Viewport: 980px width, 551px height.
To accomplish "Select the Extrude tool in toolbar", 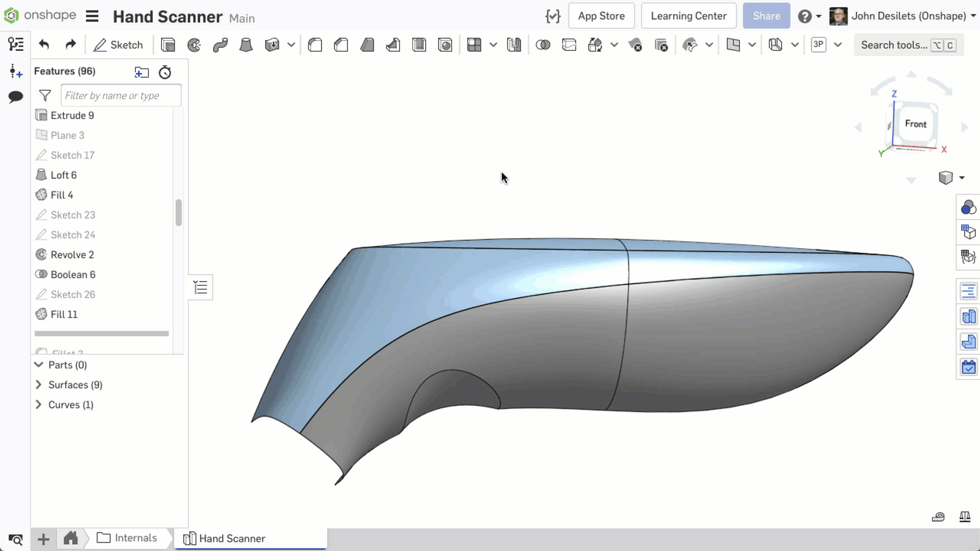I will coord(168,45).
